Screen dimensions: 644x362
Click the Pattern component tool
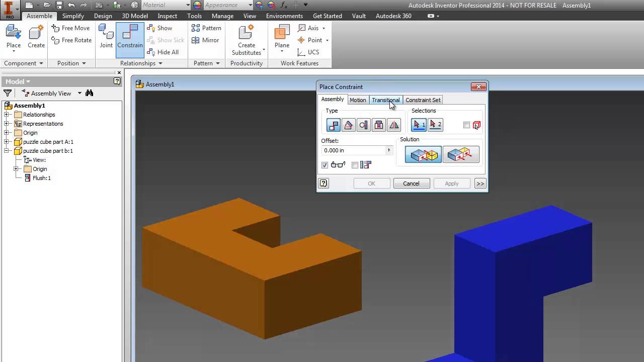[206, 28]
